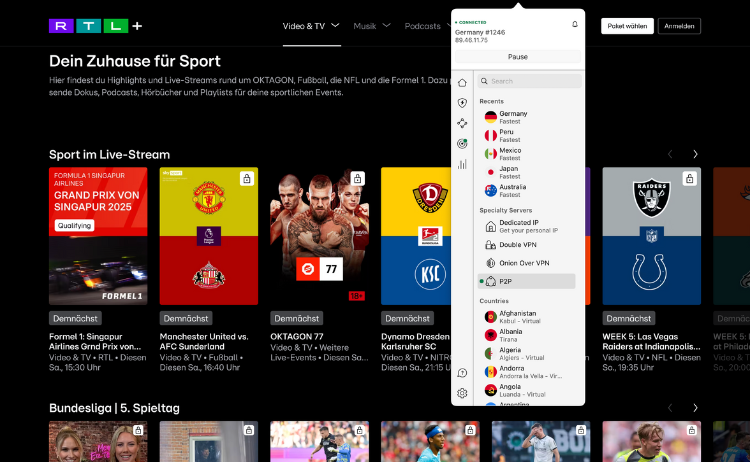Click the Andorra flag in Countries list
This screenshot has width=750, height=462.
[490, 372]
